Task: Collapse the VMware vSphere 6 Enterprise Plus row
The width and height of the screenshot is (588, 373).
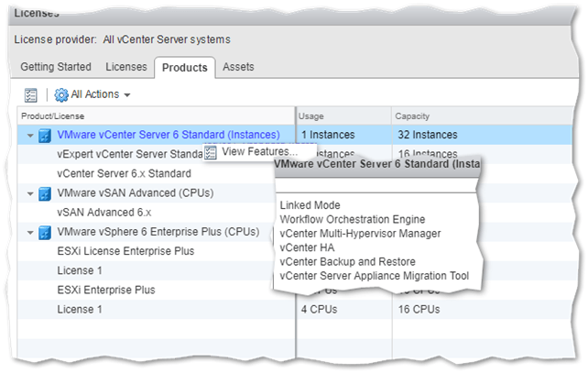Action: tap(30, 233)
